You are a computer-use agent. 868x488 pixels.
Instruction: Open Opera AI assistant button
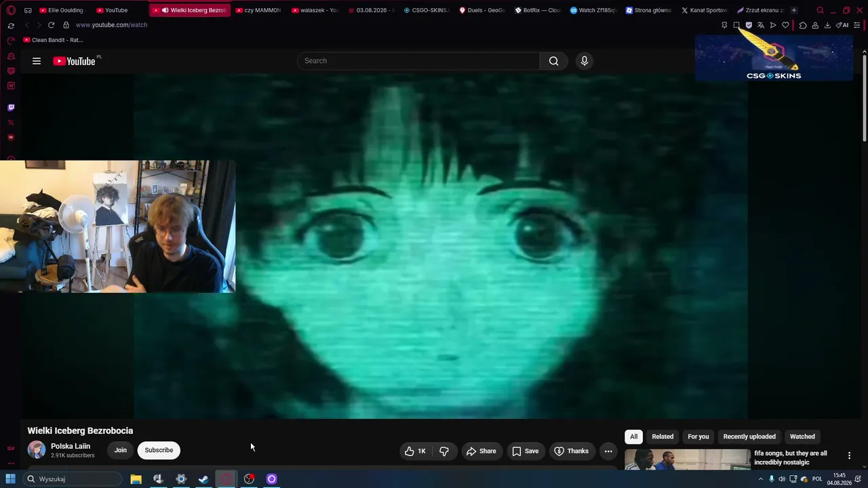pyautogui.click(x=842, y=25)
